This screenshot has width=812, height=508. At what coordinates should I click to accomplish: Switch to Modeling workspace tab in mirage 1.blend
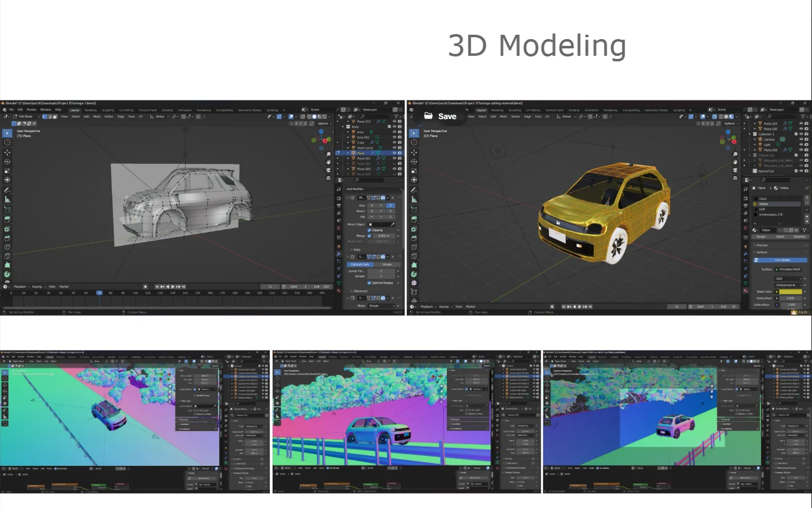pos(91,110)
